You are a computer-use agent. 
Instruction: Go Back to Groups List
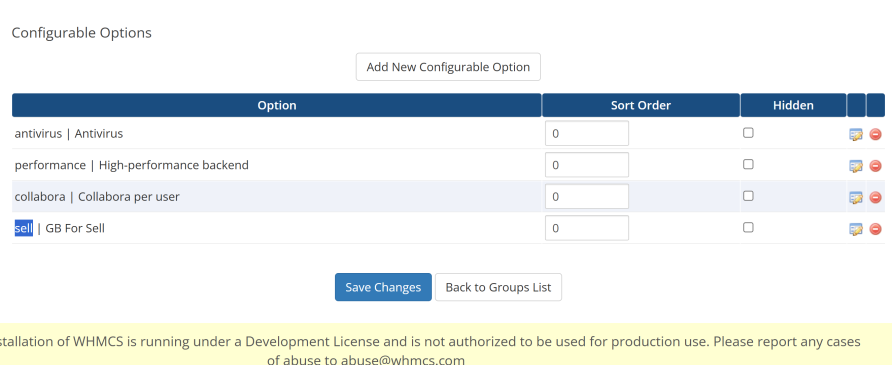pyautogui.click(x=498, y=287)
